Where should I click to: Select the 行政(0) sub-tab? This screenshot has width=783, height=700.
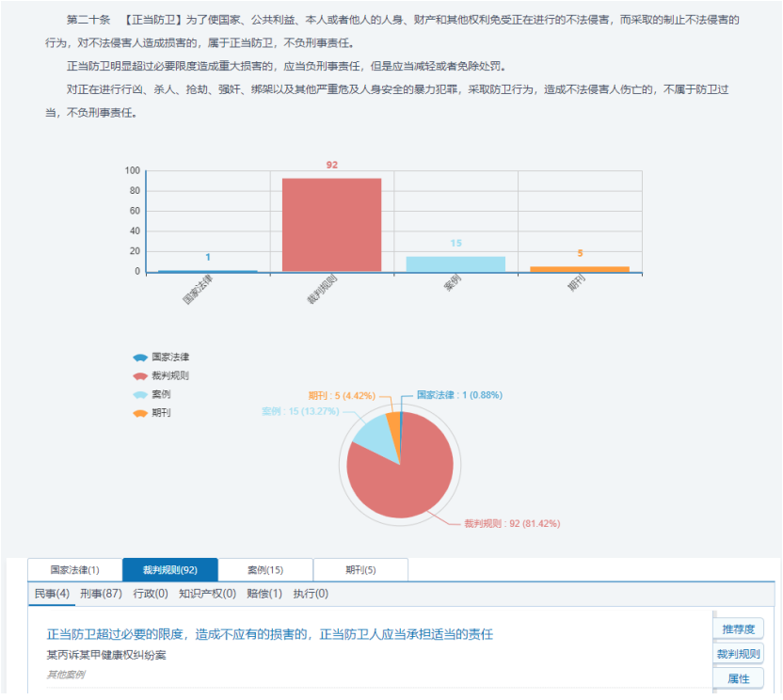pos(151,594)
